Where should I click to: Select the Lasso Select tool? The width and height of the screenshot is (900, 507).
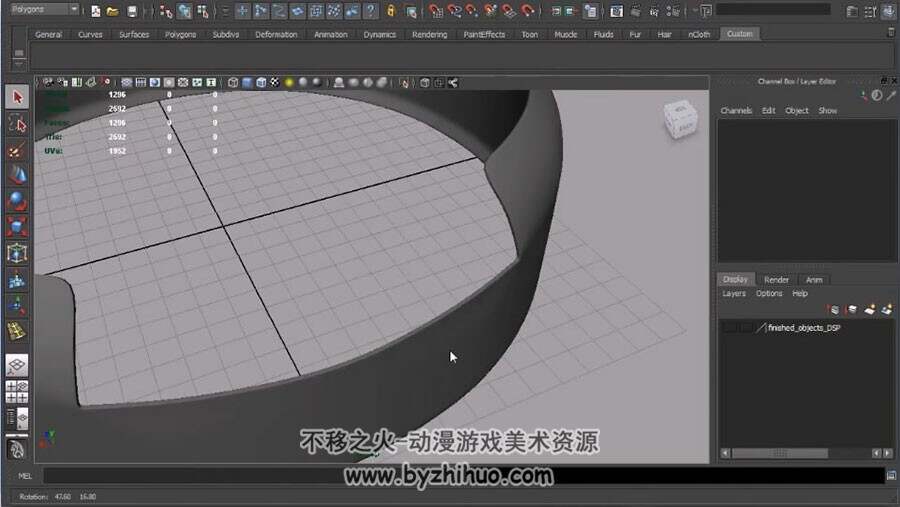pyautogui.click(x=17, y=123)
